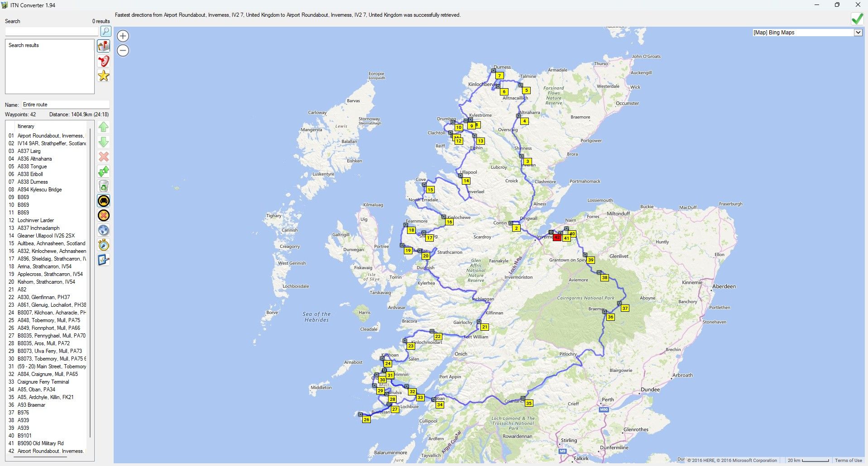Zoom in the map with plus button
The width and height of the screenshot is (868, 466).
click(123, 36)
